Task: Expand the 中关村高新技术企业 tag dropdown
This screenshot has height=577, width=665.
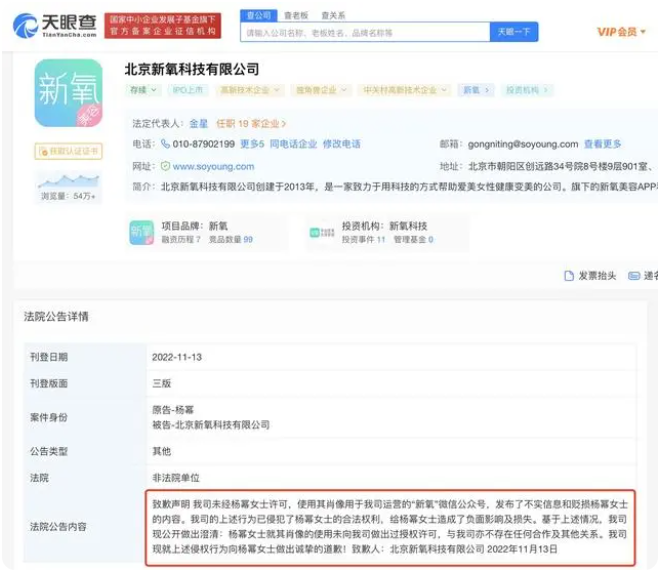Action: (x=405, y=90)
